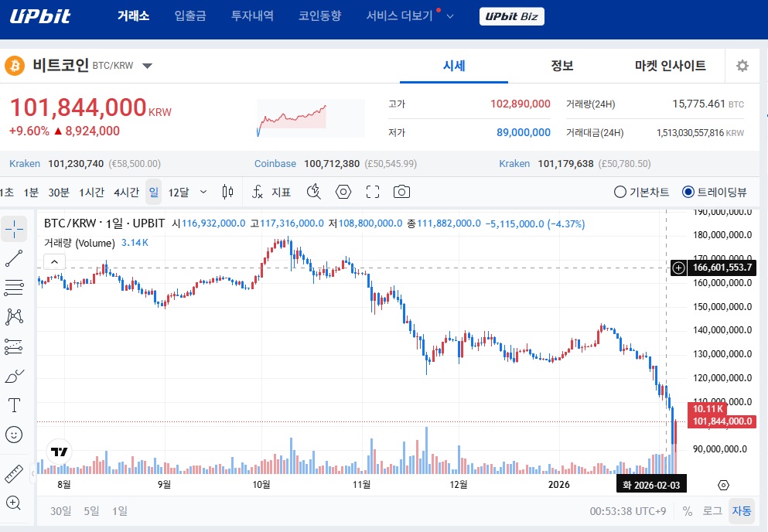Open the 코인동향 menu
The height and width of the screenshot is (532, 768).
coord(320,15)
